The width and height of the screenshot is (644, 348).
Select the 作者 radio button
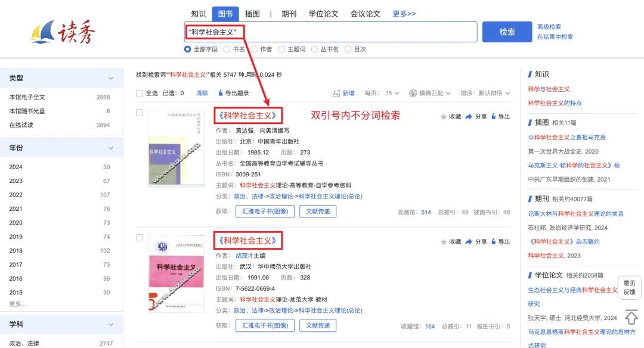[254, 49]
